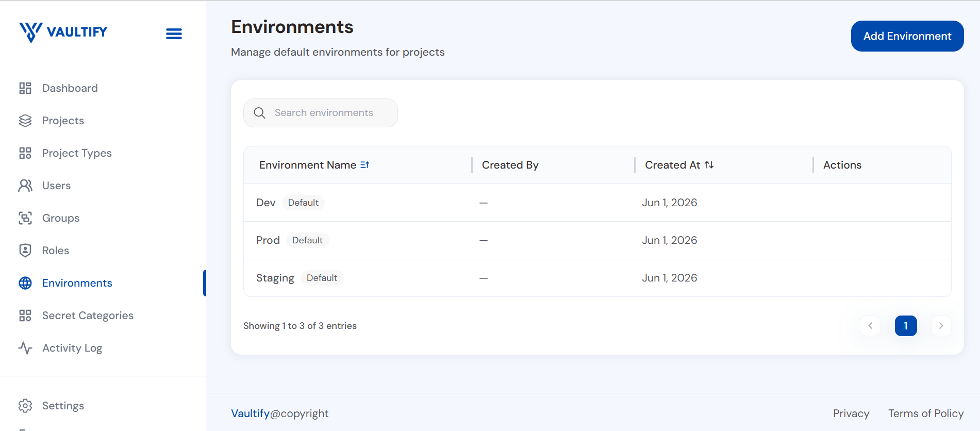Click Default badge on Prod row
The image size is (980, 431).
coord(307,240)
